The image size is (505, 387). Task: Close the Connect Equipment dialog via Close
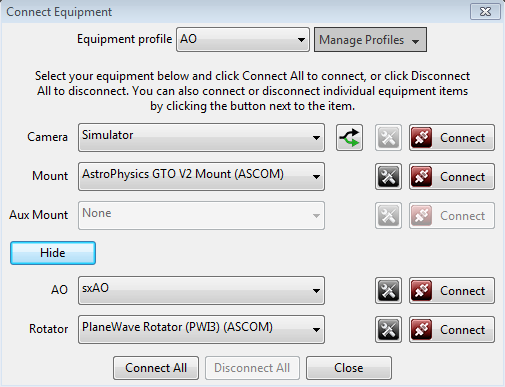point(349,368)
